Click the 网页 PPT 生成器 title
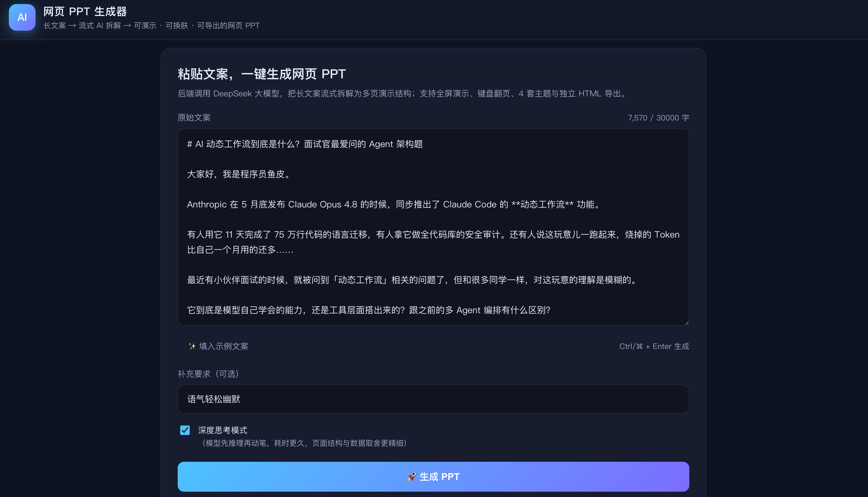868x497 pixels. pos(85,12)
